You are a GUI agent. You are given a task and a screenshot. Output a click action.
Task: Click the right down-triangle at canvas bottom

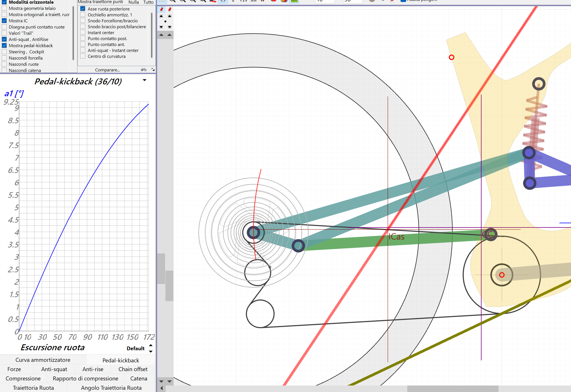(x=169, y=381)
